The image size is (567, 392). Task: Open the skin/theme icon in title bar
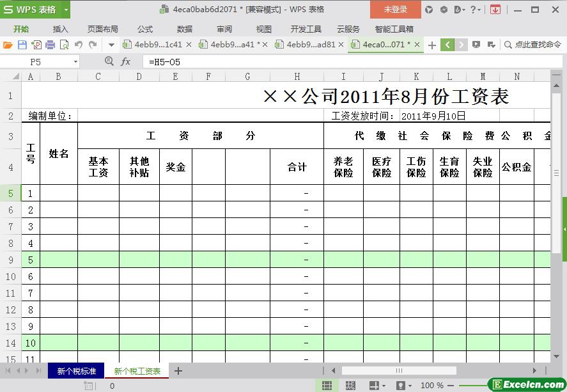coord(429,10)
